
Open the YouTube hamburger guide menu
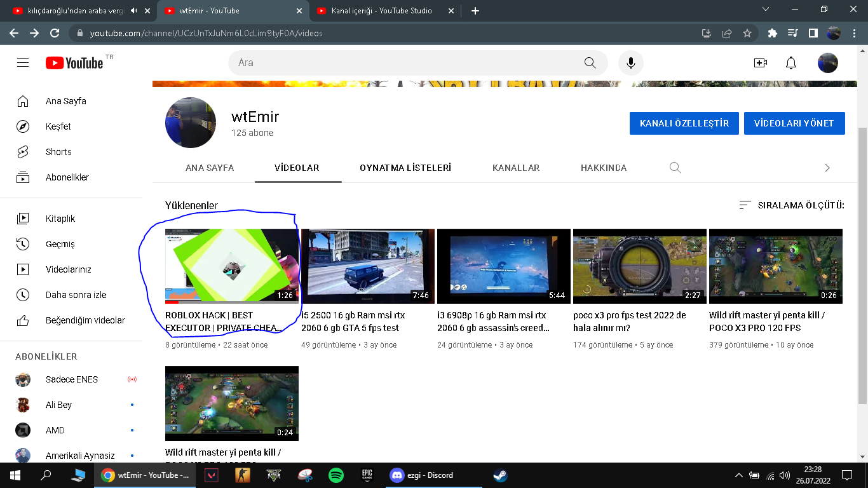(x=23, y=63)
